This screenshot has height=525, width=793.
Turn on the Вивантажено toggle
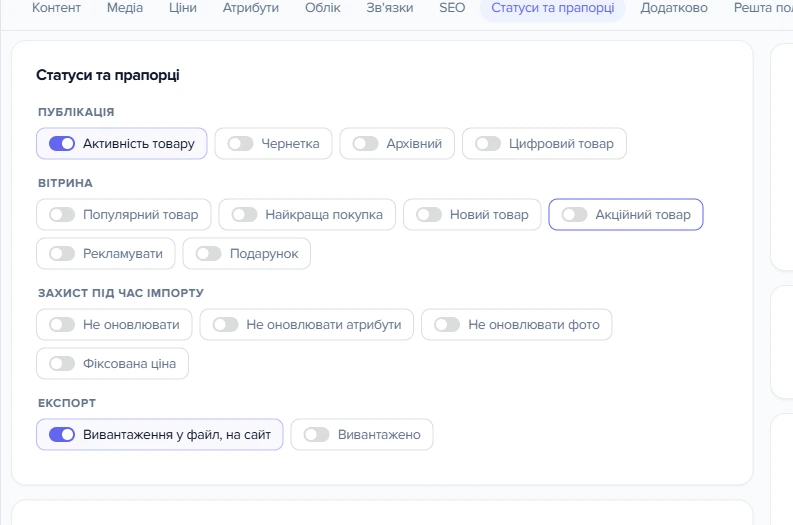[x=317, y=434]
